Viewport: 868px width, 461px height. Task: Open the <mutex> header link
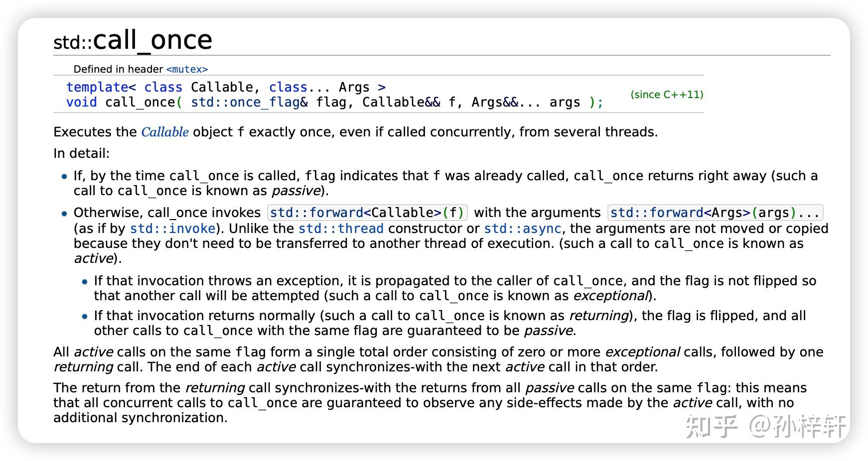(x=187, y=69)
